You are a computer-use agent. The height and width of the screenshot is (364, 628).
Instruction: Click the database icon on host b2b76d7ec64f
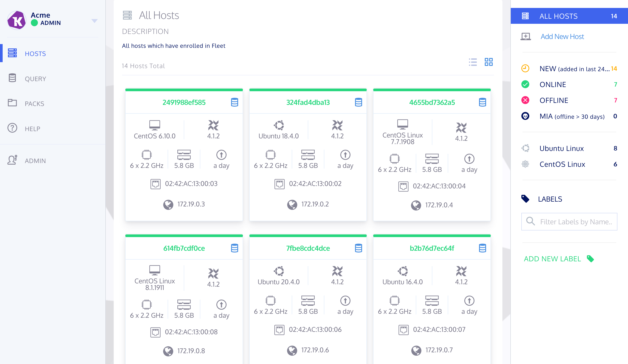[482, 248]
